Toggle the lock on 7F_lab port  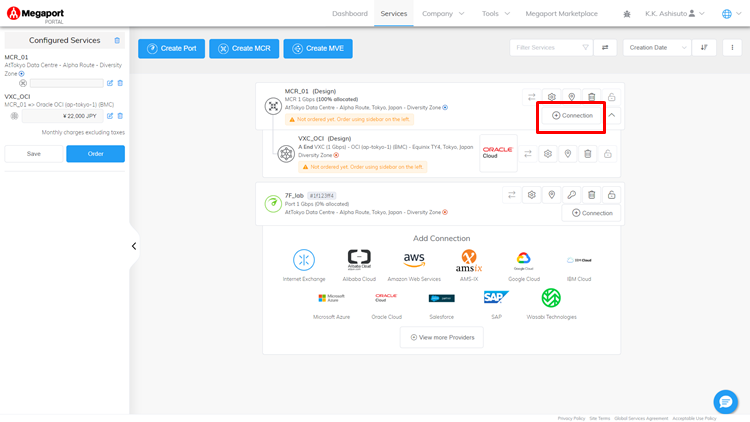coord(611,195)
